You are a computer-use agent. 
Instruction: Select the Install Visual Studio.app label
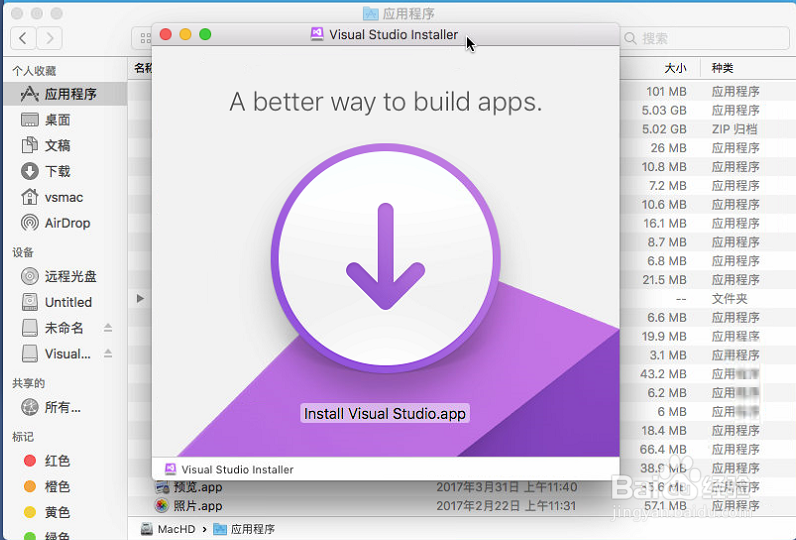pyautogui.click(x=385, y=414)
